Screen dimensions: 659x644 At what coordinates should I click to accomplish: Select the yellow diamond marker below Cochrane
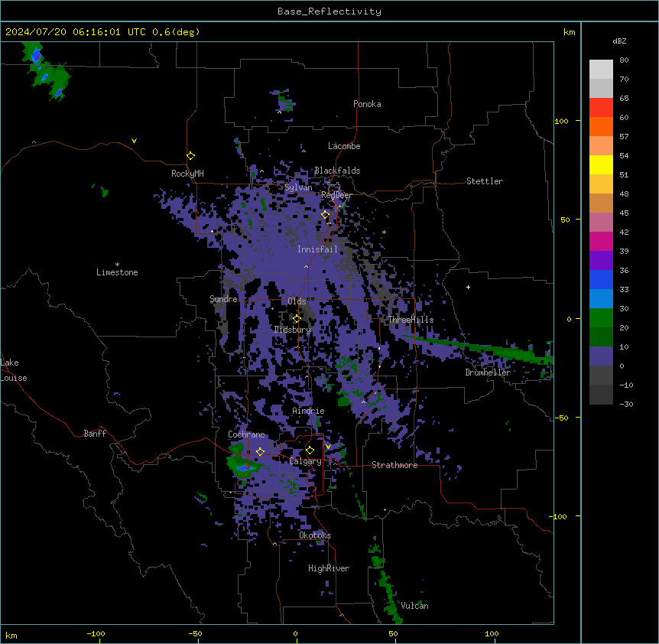tap(260, 452)
